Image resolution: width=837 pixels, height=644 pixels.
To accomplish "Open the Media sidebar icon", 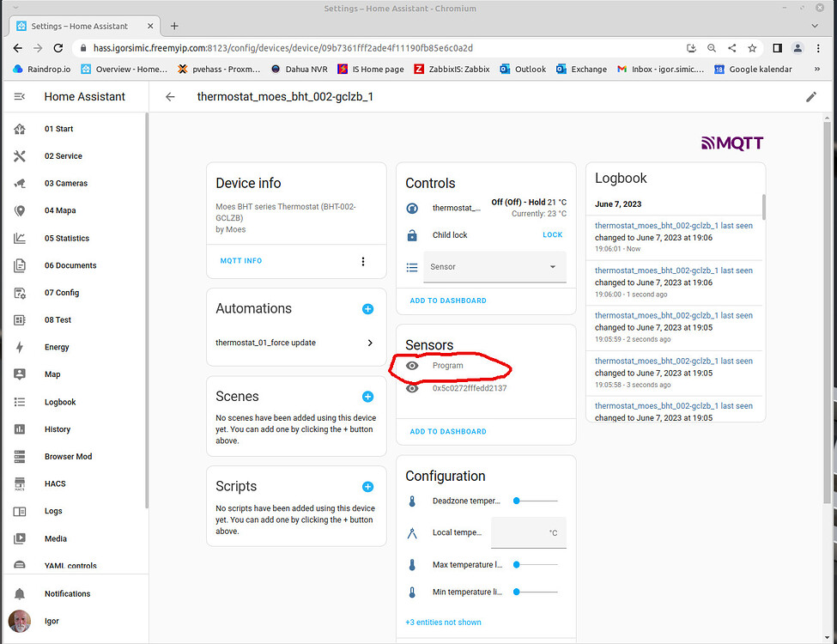I will click(20, 538).
